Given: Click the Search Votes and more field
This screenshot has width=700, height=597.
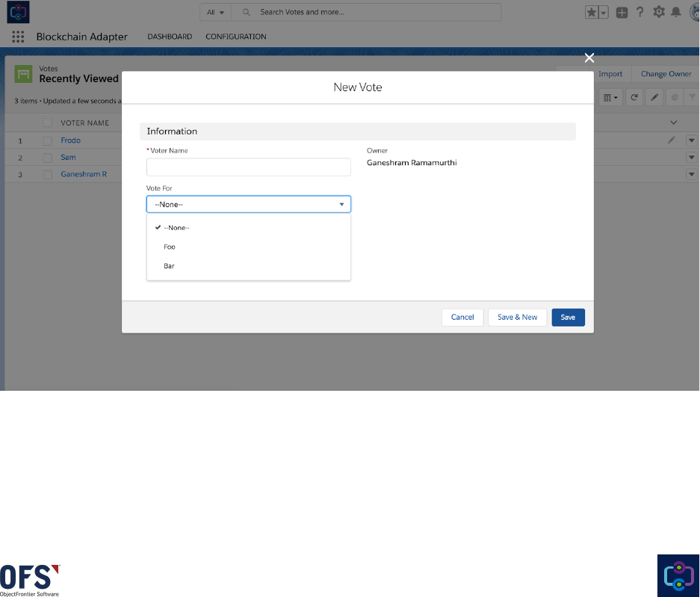Looking at the screenshot, I should (x=366, y=12).
